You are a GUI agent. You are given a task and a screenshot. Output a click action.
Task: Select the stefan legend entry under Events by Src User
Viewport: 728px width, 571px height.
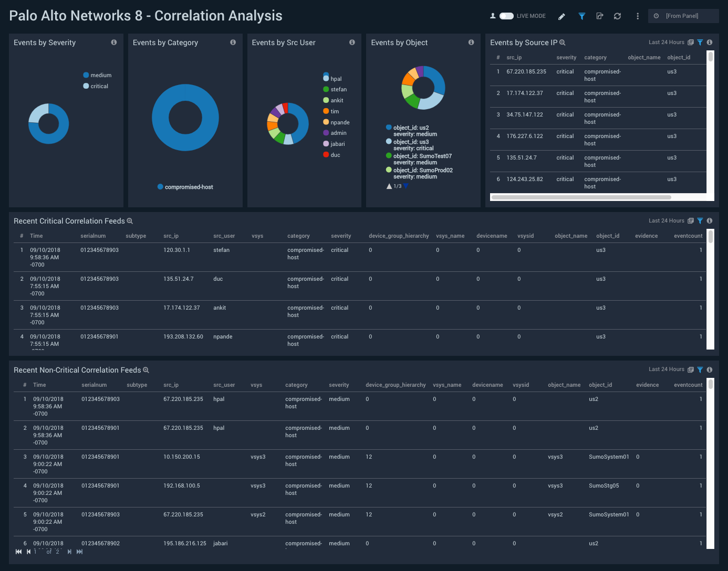pyautogui.click(x=338, y=89)
